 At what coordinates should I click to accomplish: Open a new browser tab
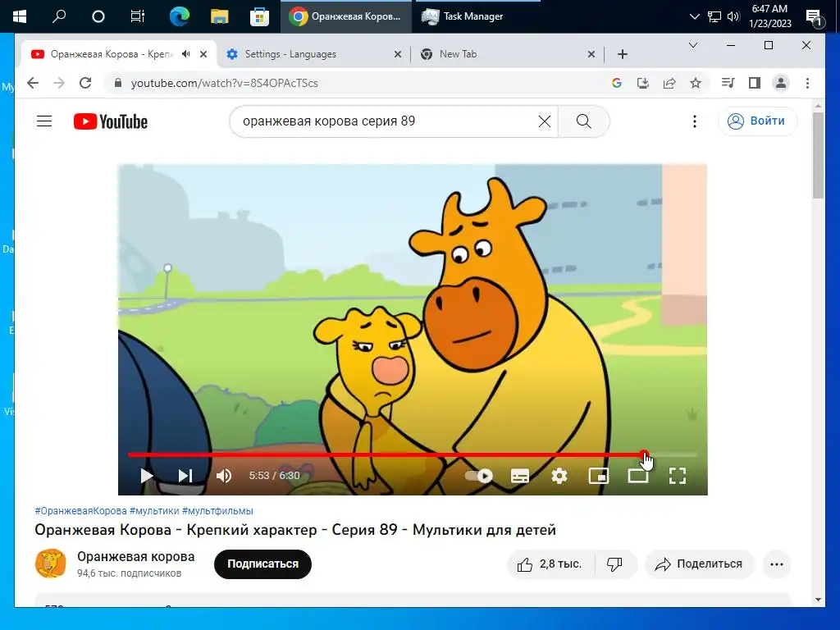[623, 54]
